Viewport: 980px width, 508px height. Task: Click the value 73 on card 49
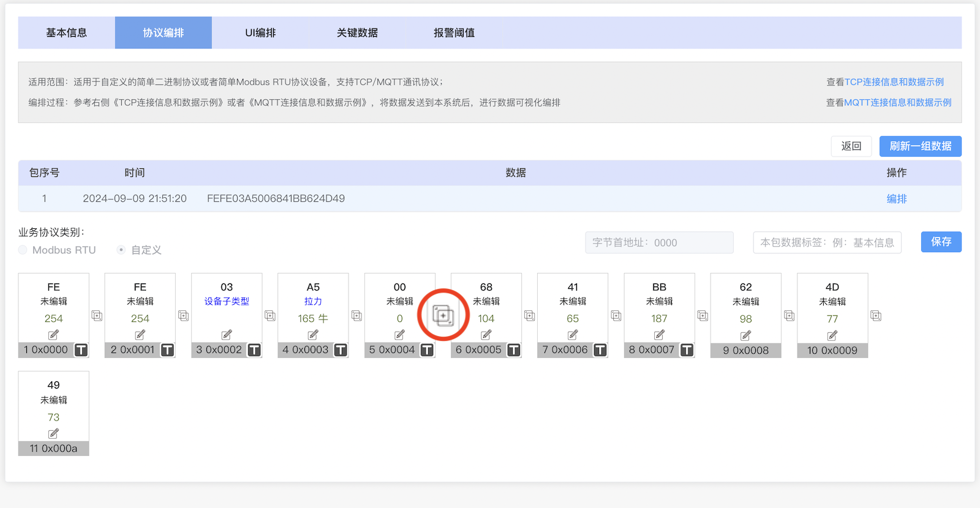pyautogui.click(x=53, y=417)
